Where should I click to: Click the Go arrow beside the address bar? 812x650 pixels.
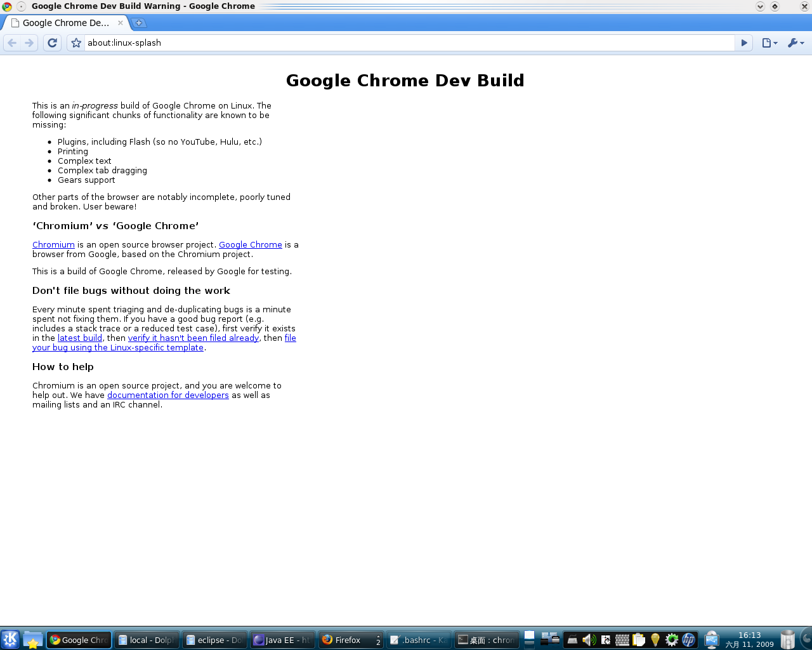tap(744, 43)
